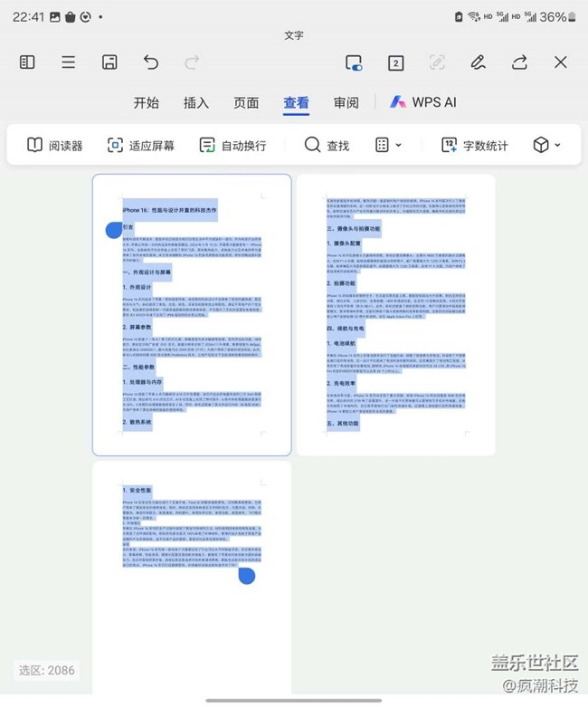Save the document with disk icon
The height and width of the screenshot is (707, 588).
point(109,62)
